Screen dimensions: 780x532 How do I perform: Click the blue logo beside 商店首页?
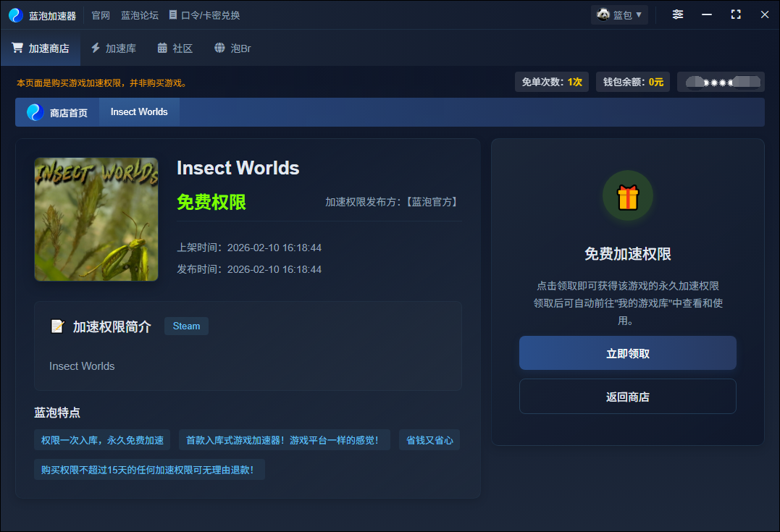(35, 112)
